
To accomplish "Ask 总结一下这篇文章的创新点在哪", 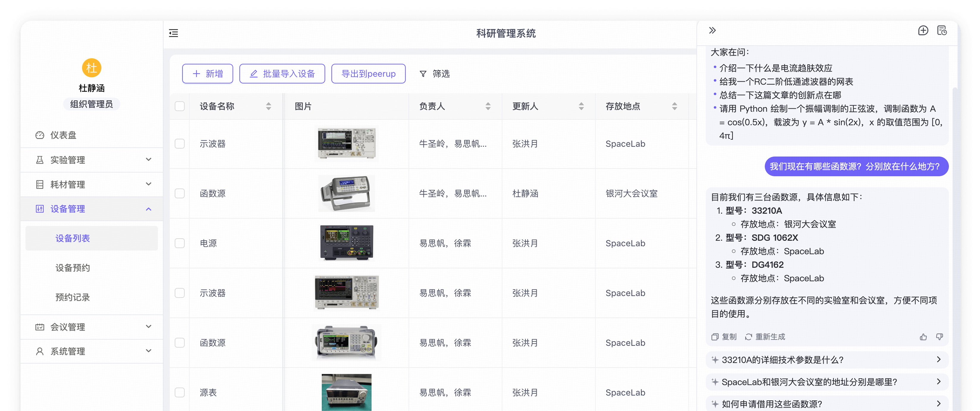I will click(x=780, y=95).
